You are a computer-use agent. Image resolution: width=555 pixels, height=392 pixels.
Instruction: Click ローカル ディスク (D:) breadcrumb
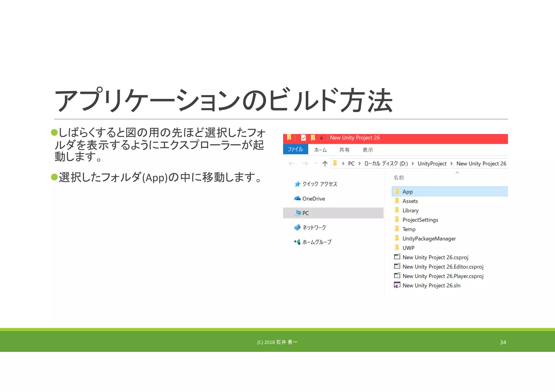point(386,164)
